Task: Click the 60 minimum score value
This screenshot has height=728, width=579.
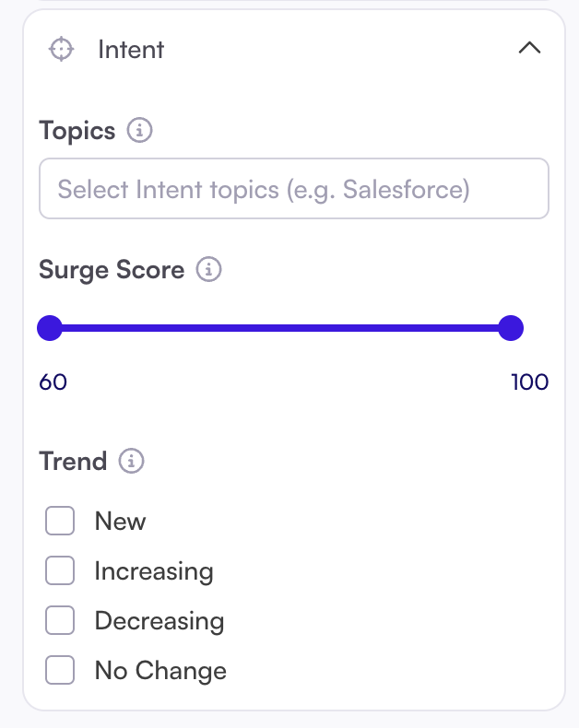Action: [53, 382]
